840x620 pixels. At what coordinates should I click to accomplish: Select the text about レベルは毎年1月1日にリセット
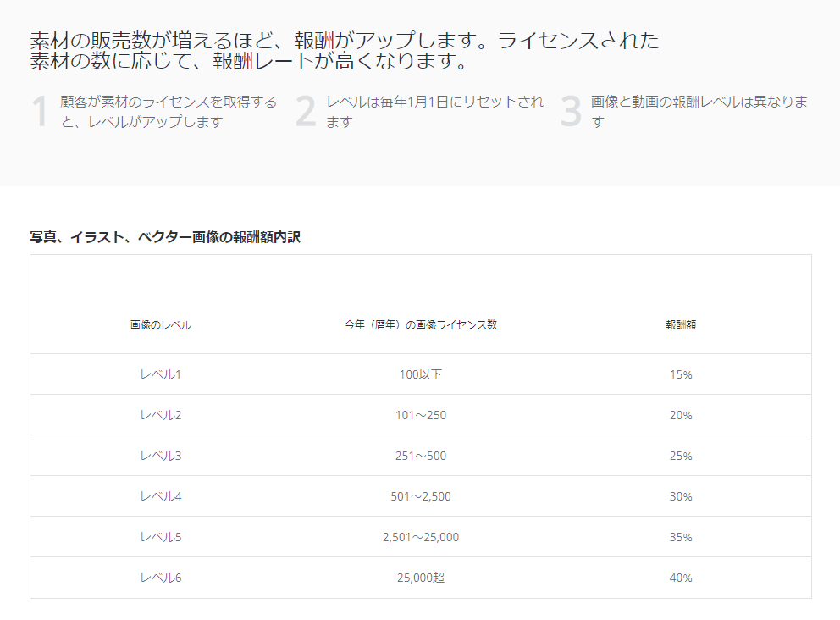coord(434,112)
